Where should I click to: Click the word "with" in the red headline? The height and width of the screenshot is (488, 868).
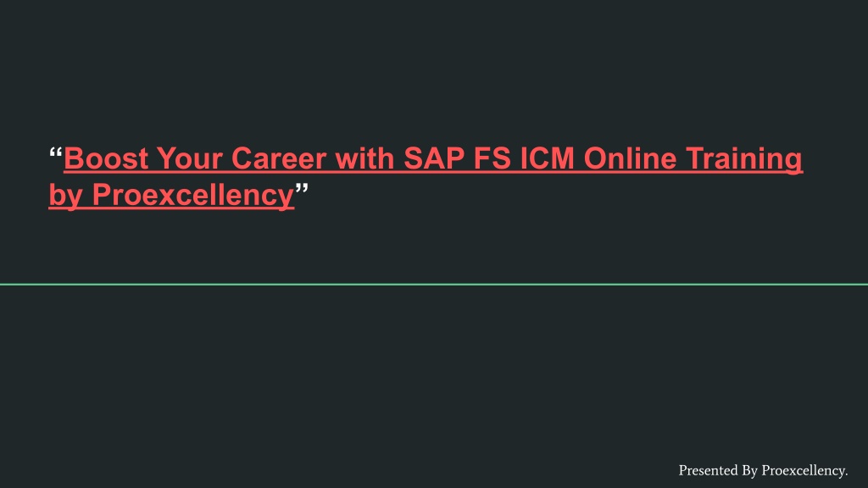[364, 158]
